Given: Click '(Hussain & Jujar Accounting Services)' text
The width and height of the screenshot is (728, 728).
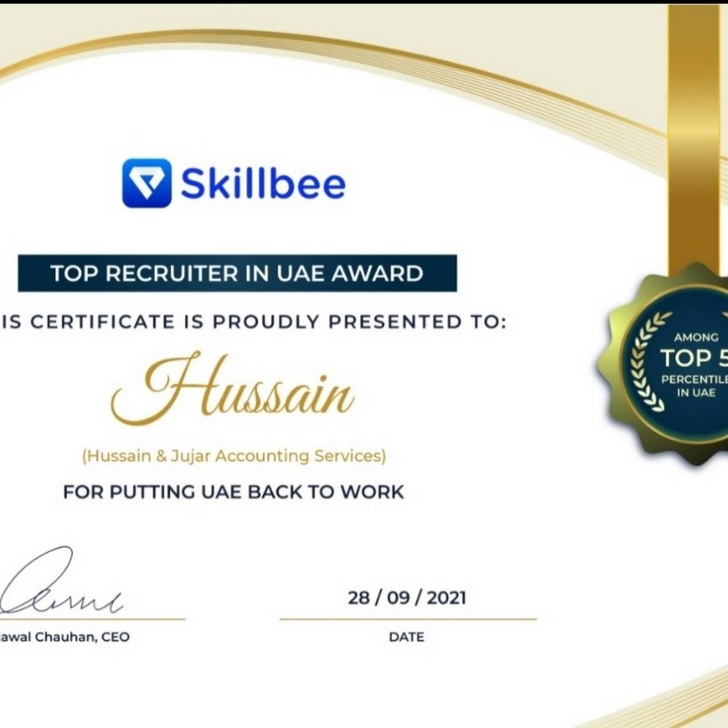Looking at the screenshot, I should (234, 456).
